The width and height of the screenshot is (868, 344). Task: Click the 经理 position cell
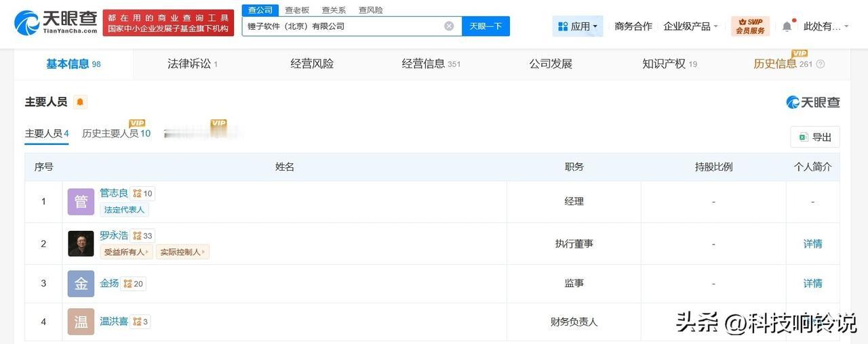tap(574, 202)
